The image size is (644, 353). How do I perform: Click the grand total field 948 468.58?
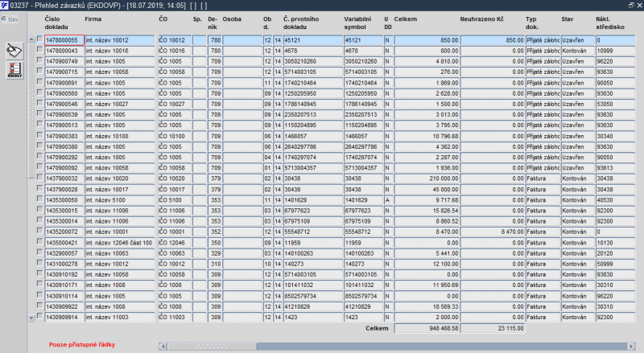427,328
